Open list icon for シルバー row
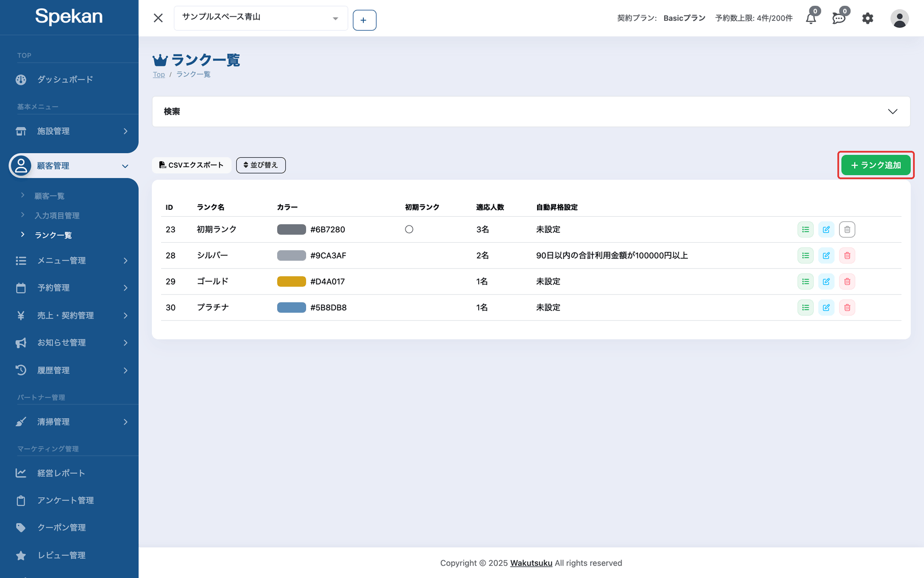 (x=806, y=255)
